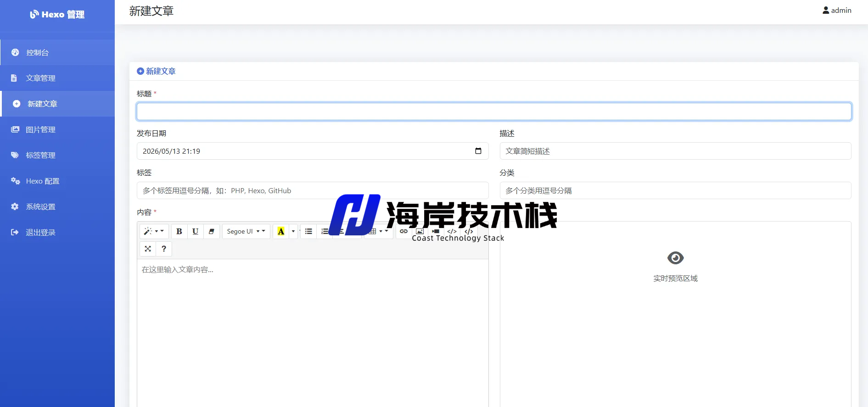The image size is (868, 407).
Task: Click the 描述 description input
Action: coord(675,151)
